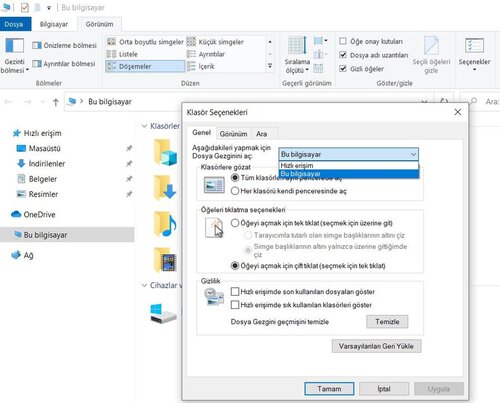Image resolution: width=500 pixels, height=403 pixels.
Task: Click the Sıralama ölçütü sort icon
Action: (x=297, y=45)
